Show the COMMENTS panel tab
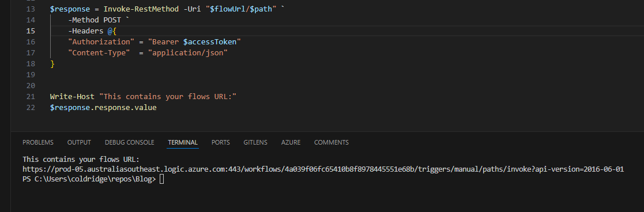 point(332,142)
